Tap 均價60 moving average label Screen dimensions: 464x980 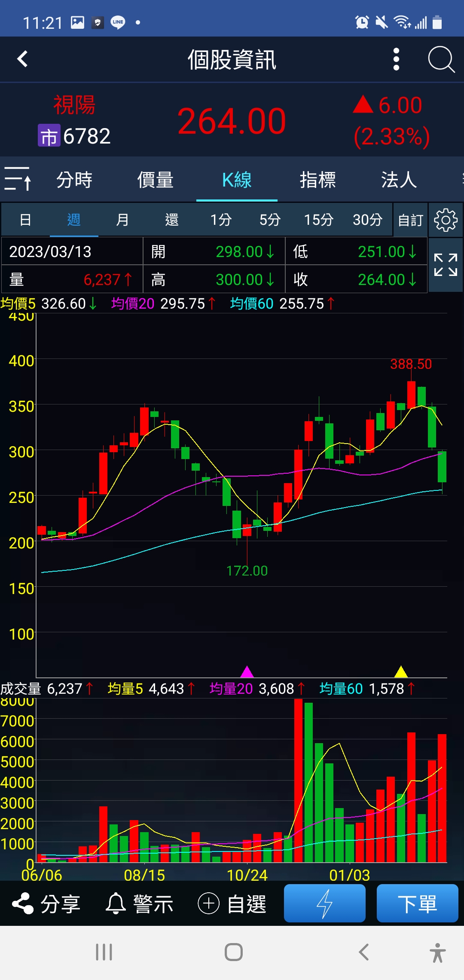[x=252, y=304]
